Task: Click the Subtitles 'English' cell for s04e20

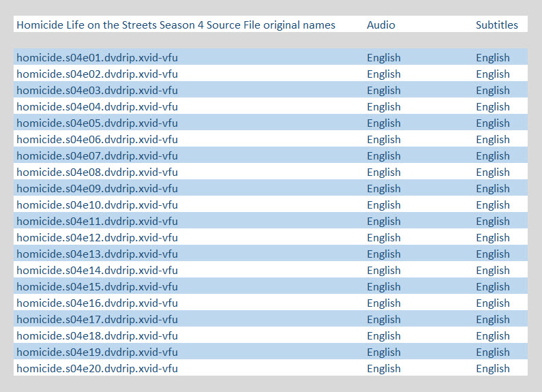Action: (x=492, y=368)
